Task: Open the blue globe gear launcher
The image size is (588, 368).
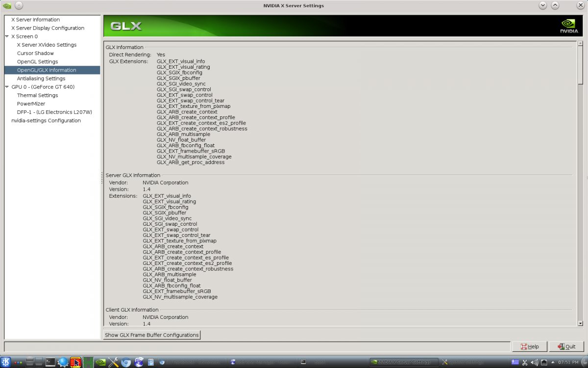Action: coord(63,362)
